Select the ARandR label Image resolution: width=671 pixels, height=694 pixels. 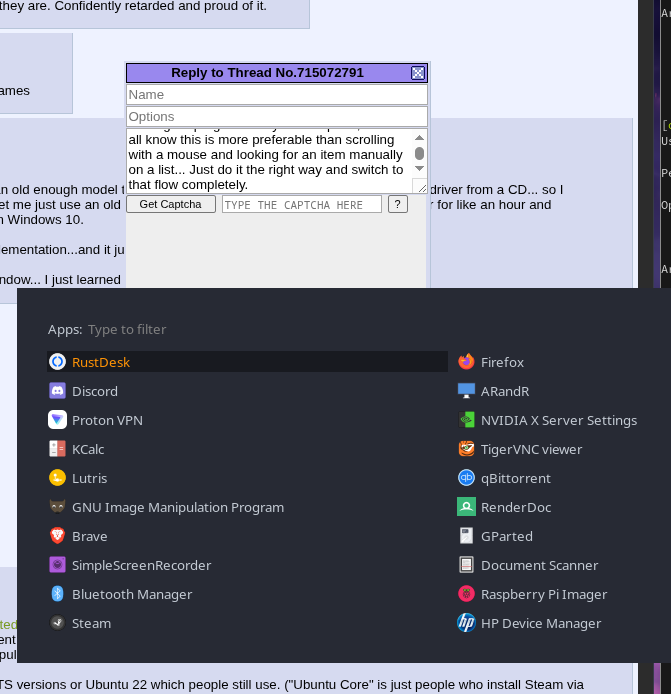(505, 391)
